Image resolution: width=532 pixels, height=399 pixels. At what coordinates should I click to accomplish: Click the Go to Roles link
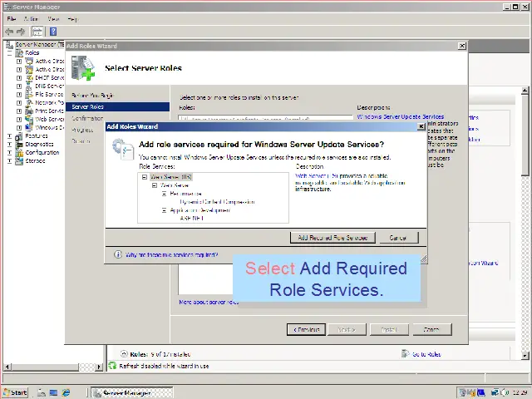click(426, 354)
